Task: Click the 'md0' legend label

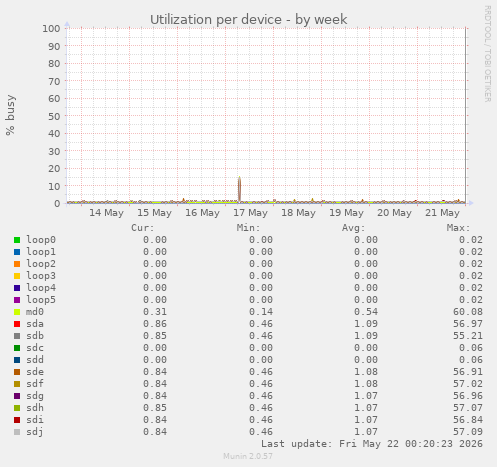Action: point(35,312)
